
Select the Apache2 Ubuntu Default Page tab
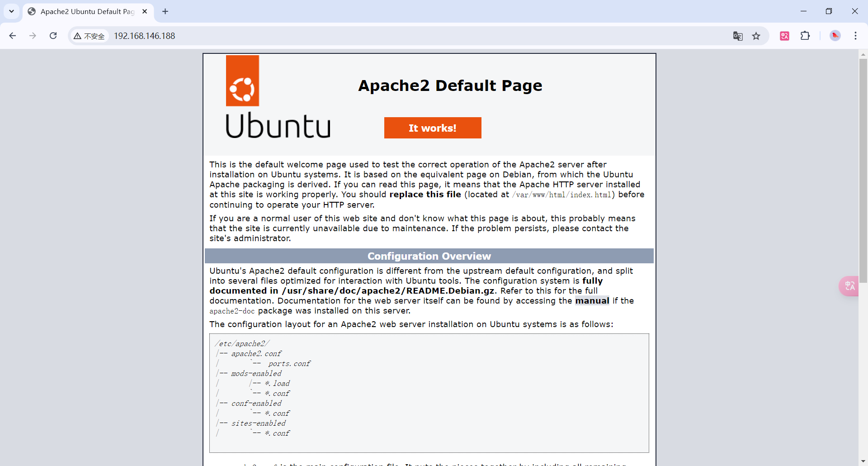pyautogui.click(x=88, y=12)
